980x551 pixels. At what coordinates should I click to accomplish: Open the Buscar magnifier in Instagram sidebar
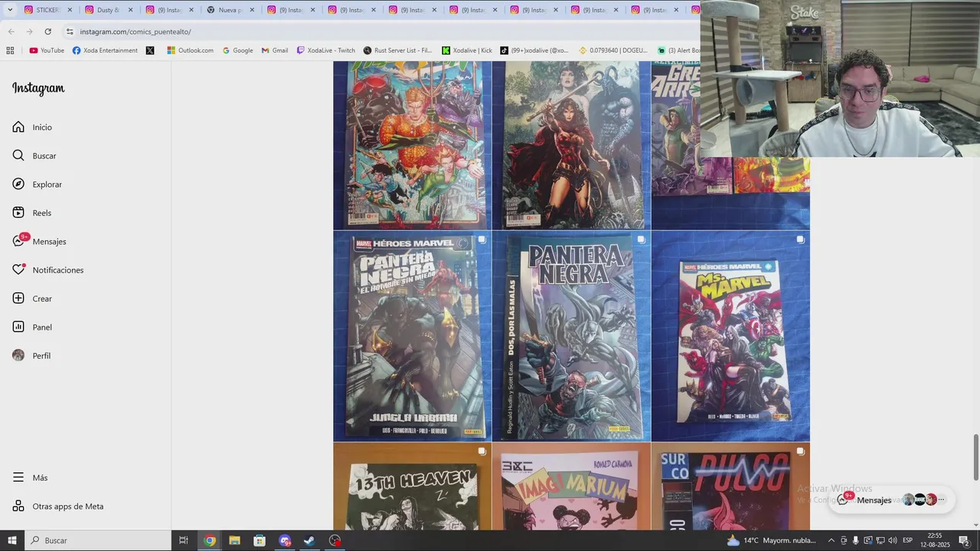(x=18, y=155)
